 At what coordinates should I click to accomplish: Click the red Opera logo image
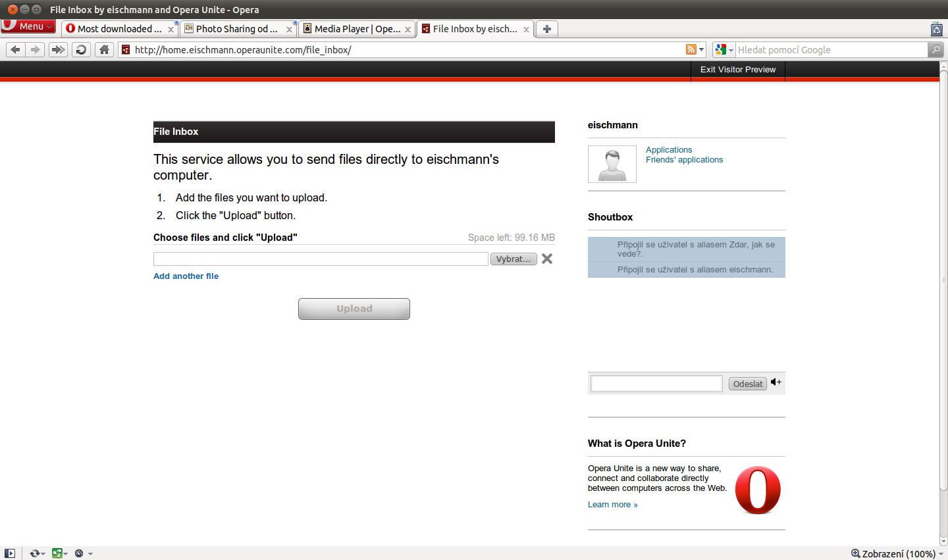[x=758, y=490]
